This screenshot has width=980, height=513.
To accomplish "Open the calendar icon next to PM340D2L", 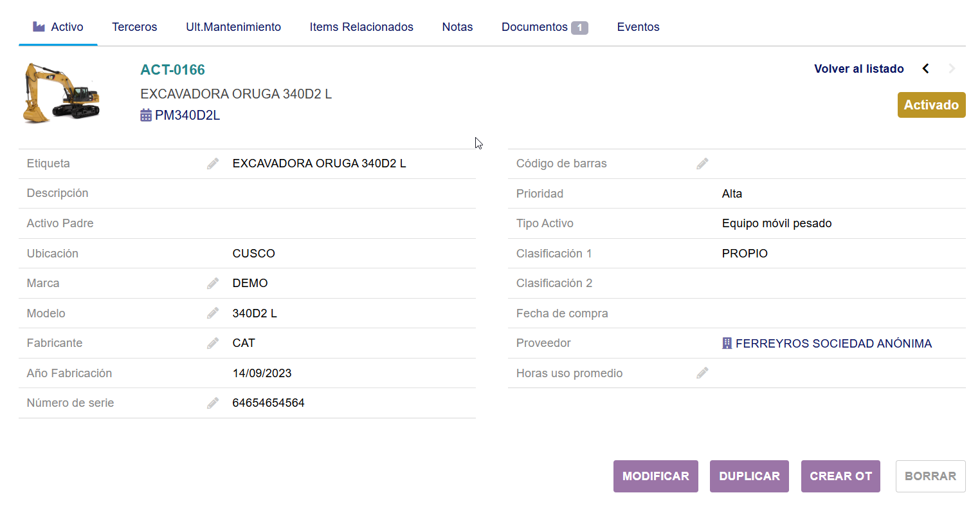I will (x=145, y=115).
